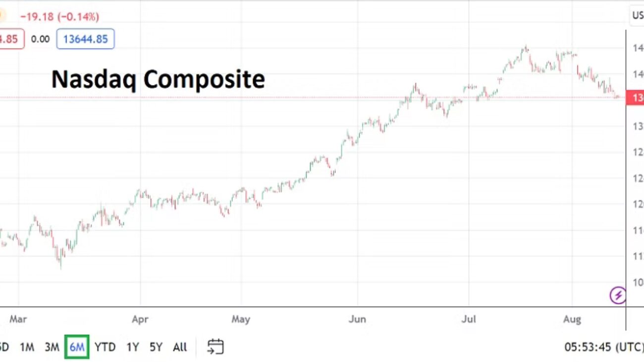Show All available chart history
This screenshot has width=644, height=362.
pos(180,347)
